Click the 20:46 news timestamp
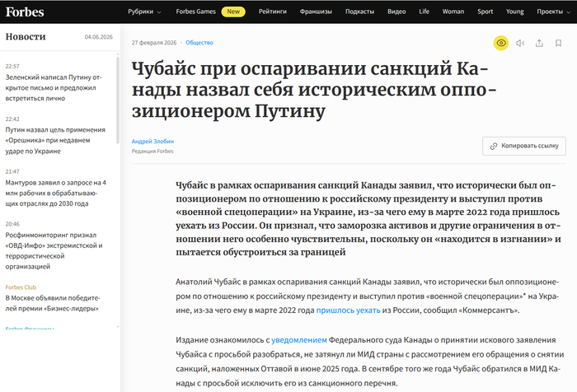This screenshot has width=577, height=392. 12,224
